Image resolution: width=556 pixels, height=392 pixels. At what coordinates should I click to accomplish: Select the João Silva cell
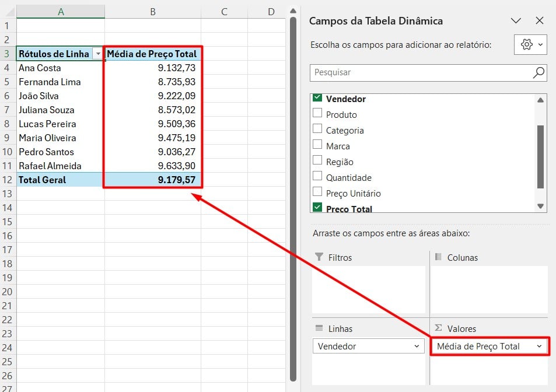tap(61, 96)
